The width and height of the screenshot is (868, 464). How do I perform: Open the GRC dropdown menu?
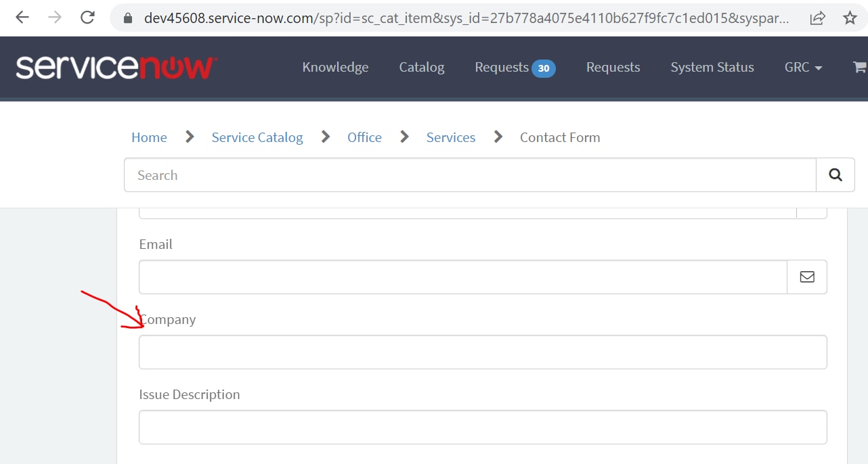pos(803,67)
